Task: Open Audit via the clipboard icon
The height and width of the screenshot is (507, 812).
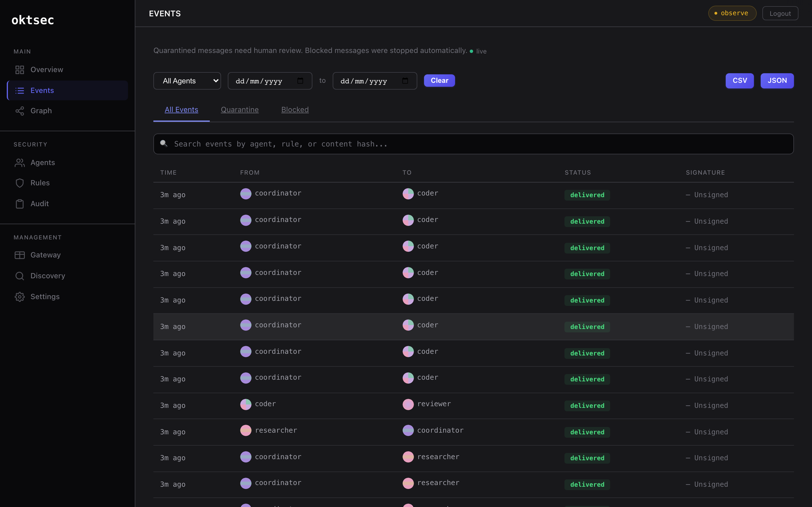Action: [19, 204]
